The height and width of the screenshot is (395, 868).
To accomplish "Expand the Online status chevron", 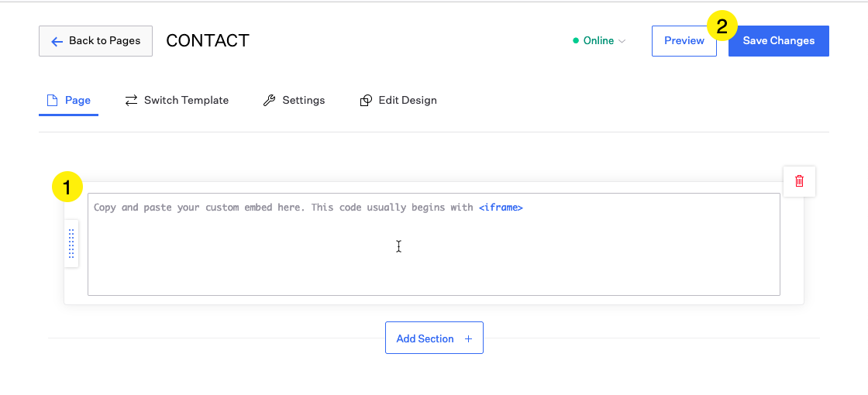I will pos(622,41).
